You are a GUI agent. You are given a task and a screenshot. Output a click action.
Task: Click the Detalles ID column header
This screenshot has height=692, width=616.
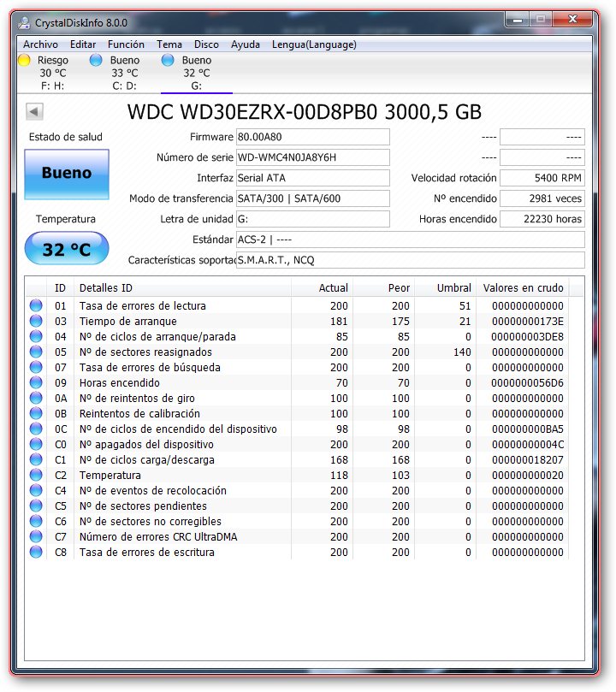[182, 287]
